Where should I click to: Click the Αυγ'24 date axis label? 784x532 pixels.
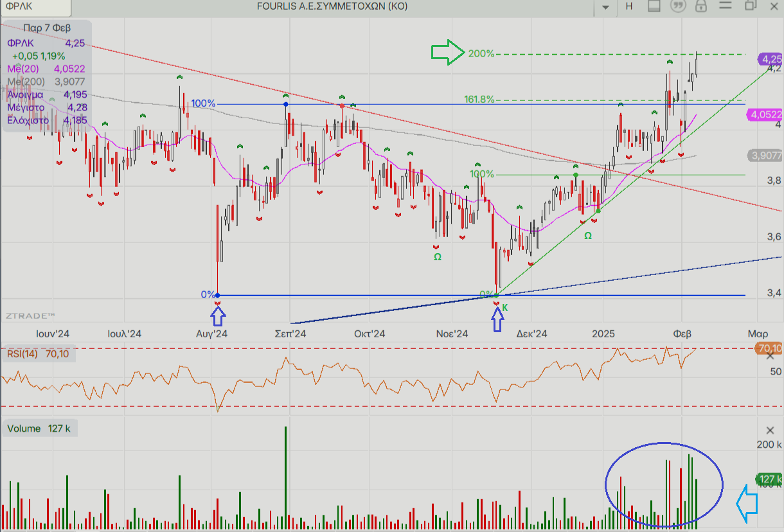212,334
